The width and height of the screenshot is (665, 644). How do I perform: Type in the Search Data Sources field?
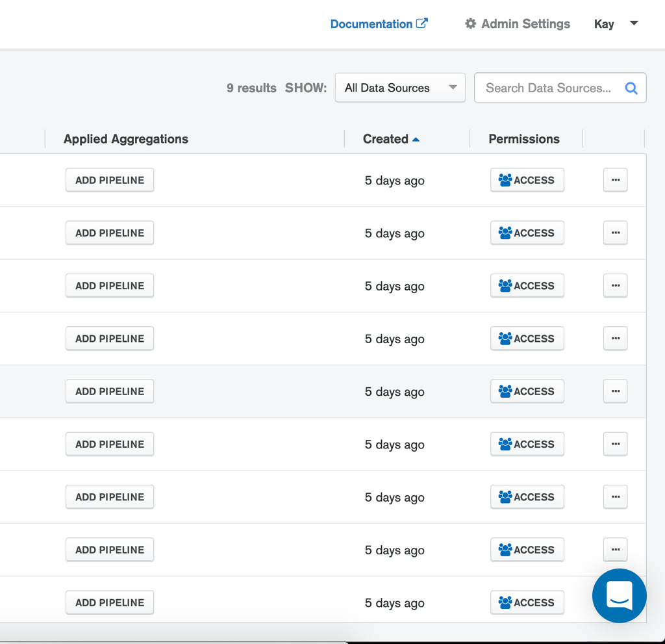[x=547, y=88]
